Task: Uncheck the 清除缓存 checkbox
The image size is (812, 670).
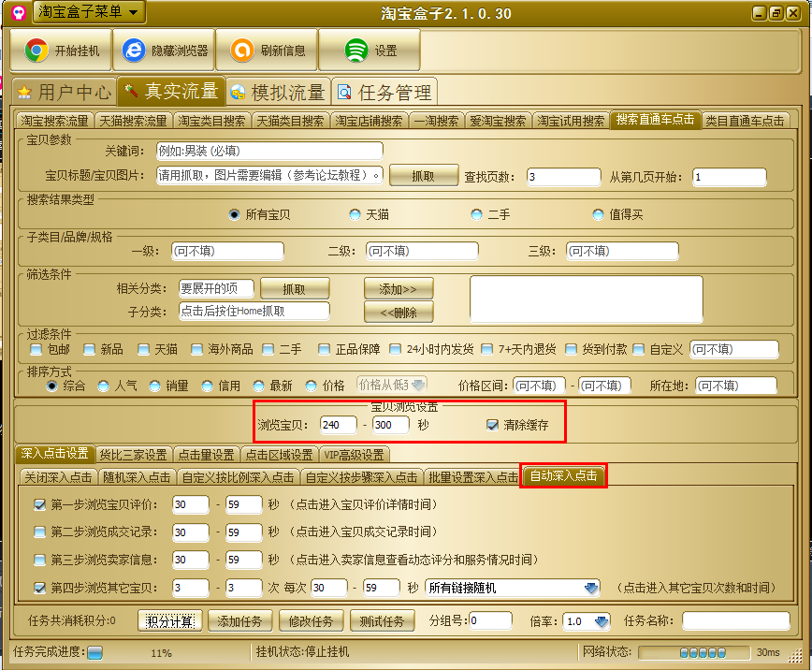Action: coord(492,426)
